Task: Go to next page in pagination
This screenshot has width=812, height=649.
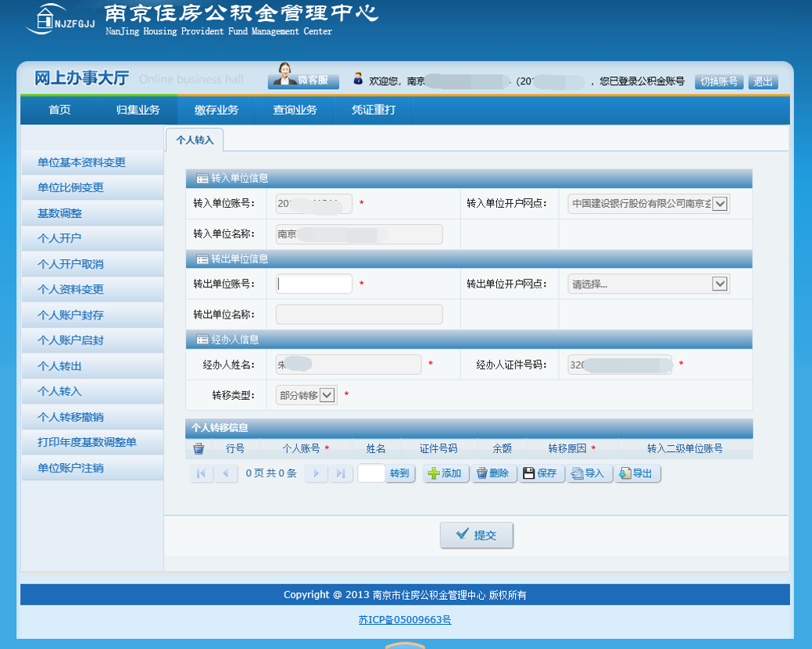Action: click(x=316, y=473)
